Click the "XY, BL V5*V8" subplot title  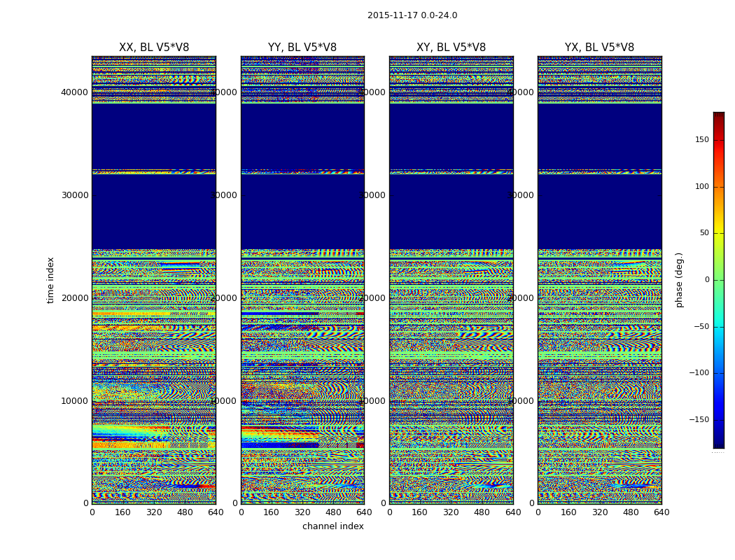click(451, 48)
